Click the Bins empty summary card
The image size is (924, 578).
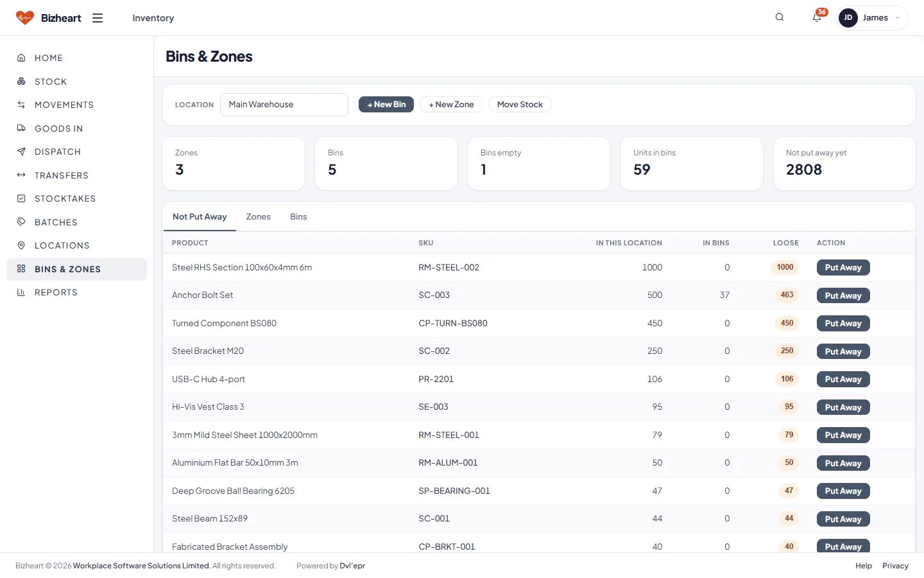pos(539,163)
